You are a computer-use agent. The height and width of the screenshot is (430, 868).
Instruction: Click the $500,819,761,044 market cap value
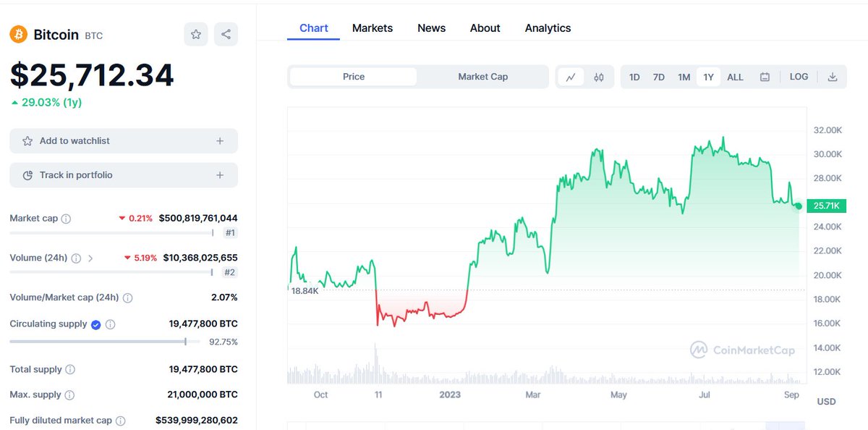point(198,218)
